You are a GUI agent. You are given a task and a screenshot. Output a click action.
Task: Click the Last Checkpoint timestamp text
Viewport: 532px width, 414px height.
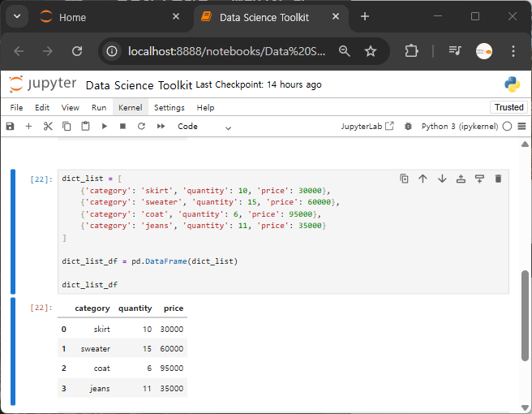click(x=259, y=84)
